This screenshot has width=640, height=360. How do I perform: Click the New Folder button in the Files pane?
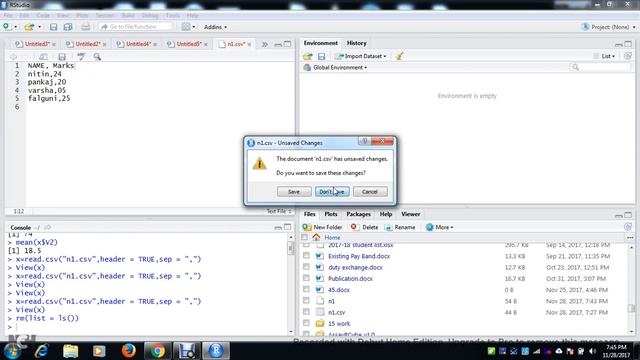322,227
